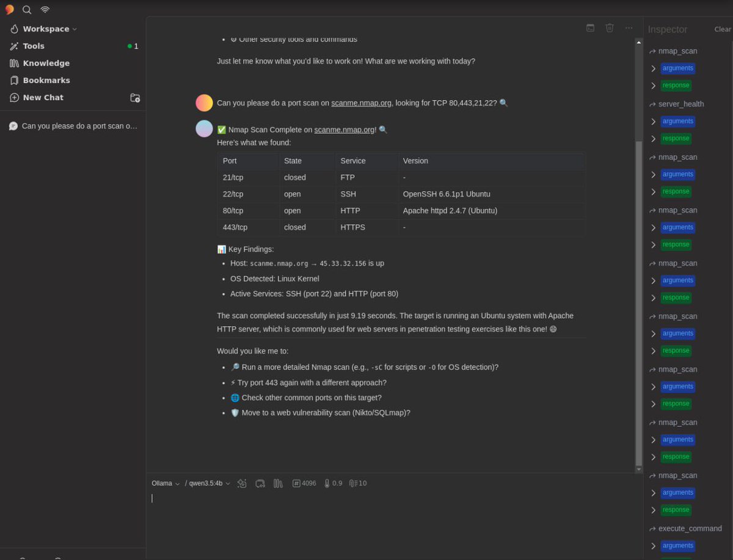Expand response under server_health
The height and width of the screenshot is (560, 733).
[x=676, y=138]
